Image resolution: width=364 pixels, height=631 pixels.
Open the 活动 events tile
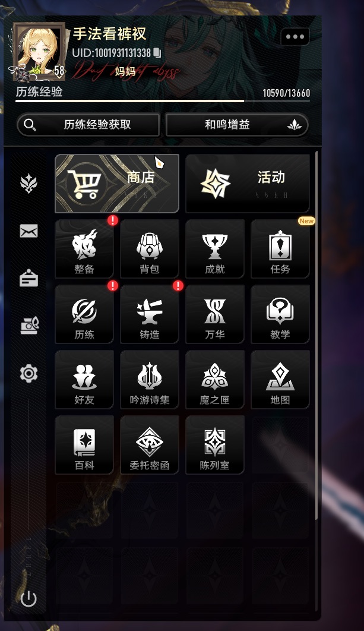(248, 184)
